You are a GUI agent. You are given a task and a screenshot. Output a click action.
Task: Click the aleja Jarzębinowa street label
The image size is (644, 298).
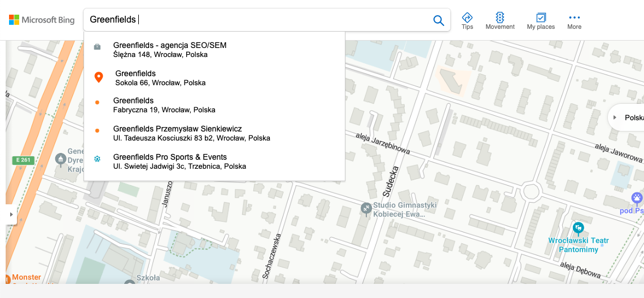click(x=383, y=143)
